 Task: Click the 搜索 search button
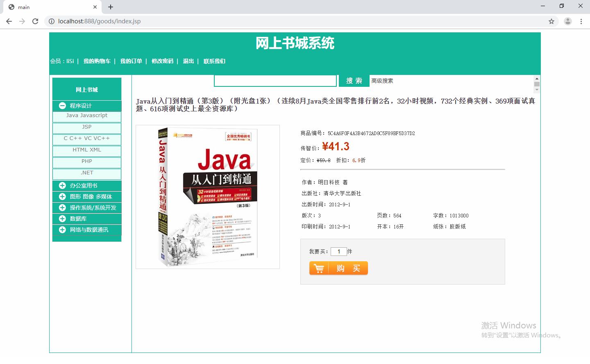354,81
